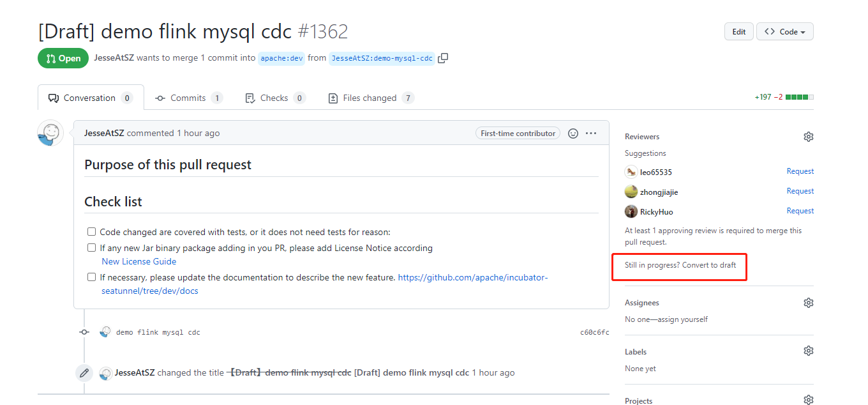Click JesseAtSZ avatar beside the comment
Viewport: 868px width, 405px height.
[x=50, y=133]
